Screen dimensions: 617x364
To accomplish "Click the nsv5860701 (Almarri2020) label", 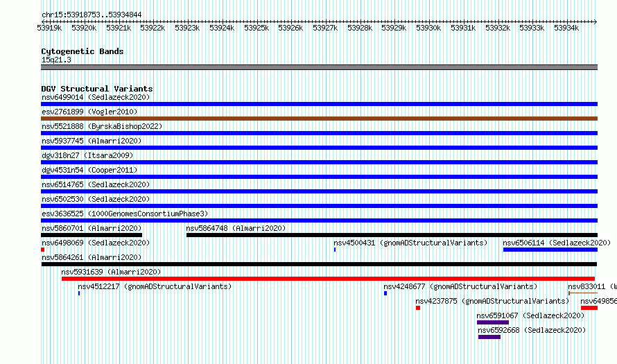I will 92,228.
